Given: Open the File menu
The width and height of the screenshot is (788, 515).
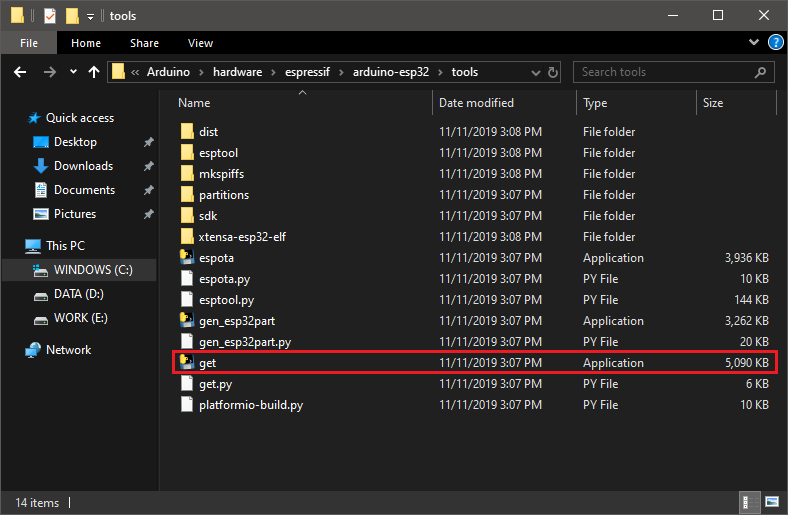Looking at the screenshot, I should [29, 43].
